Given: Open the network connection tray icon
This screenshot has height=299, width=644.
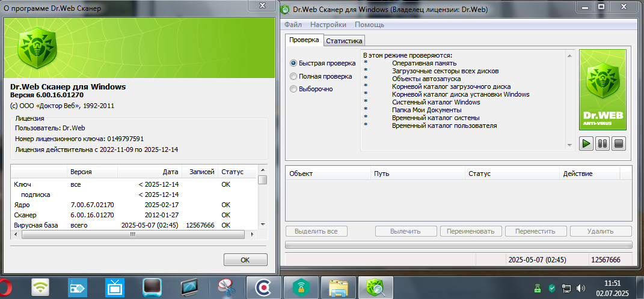Looking at the screenshot, I should point(566,288).
